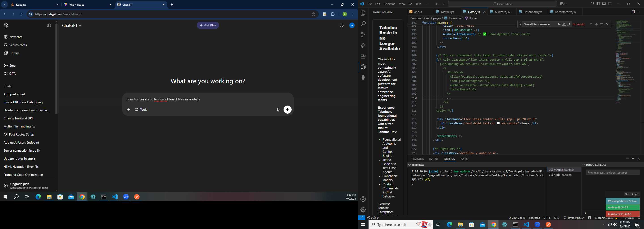The height and width of the screenshot is (229, 644).
Task: Toggle Primary Side Bar in VS Code
Action: click(x=598, y=4)
